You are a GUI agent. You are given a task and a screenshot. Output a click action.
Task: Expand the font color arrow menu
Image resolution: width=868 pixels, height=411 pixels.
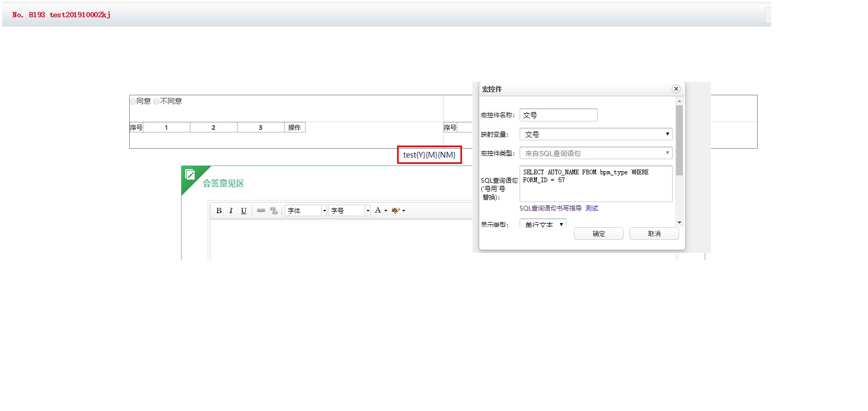[x=386, y=210]
